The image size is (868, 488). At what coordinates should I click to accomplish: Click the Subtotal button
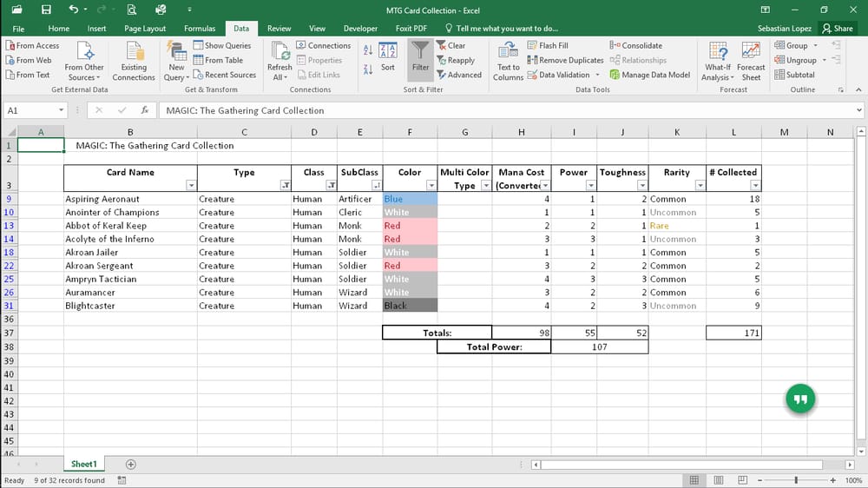click(794, 74)
